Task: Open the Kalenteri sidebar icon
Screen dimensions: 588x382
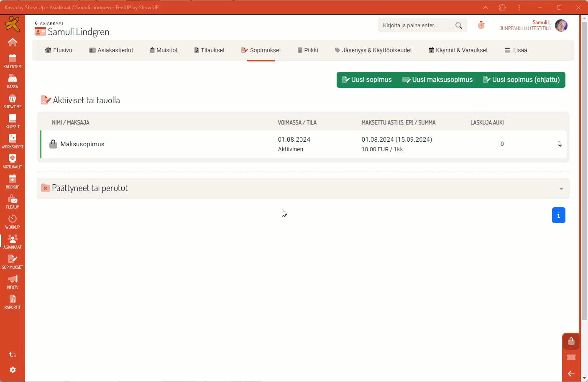Action: click(12, 61)
